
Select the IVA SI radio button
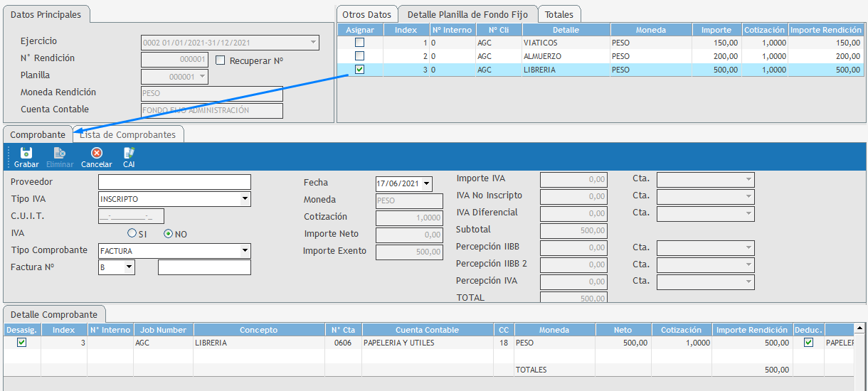[132, 233]
